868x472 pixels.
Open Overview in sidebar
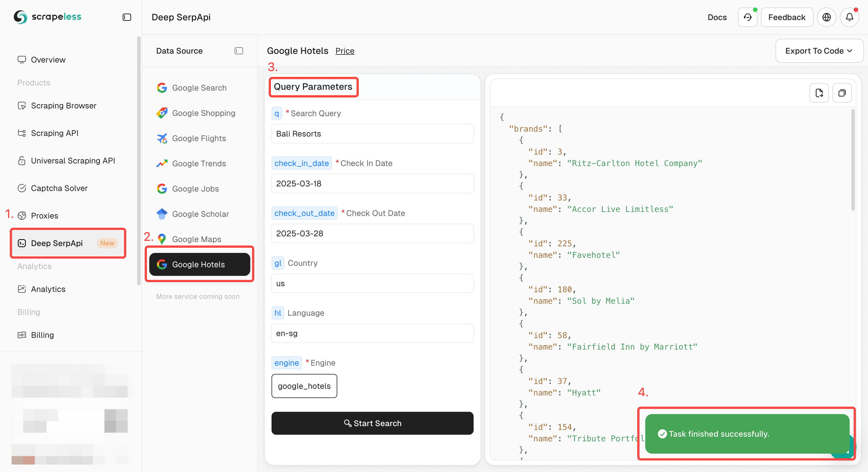pyautogui.click(x=48, y=60)
